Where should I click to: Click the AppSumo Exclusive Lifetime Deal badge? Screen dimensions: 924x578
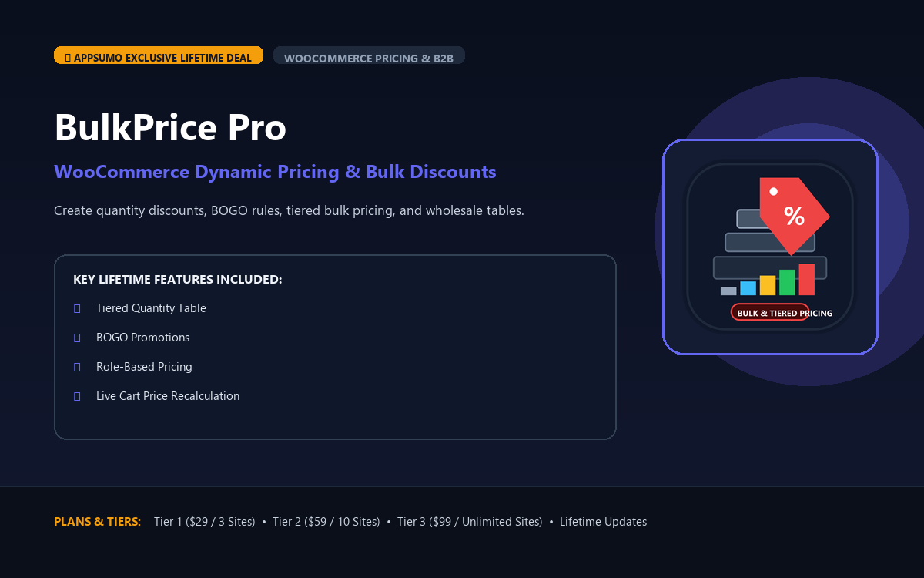pyautogui.click(x=159, y=55)
